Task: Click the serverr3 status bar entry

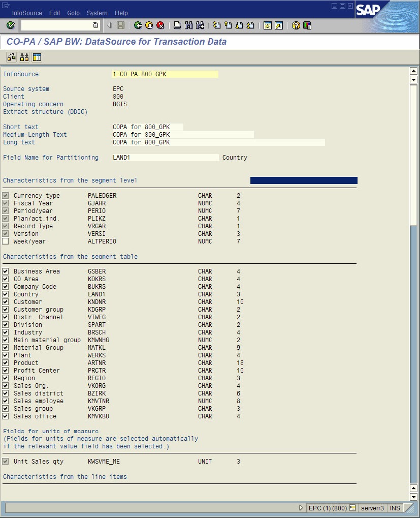Action: [x=372, y=508]
